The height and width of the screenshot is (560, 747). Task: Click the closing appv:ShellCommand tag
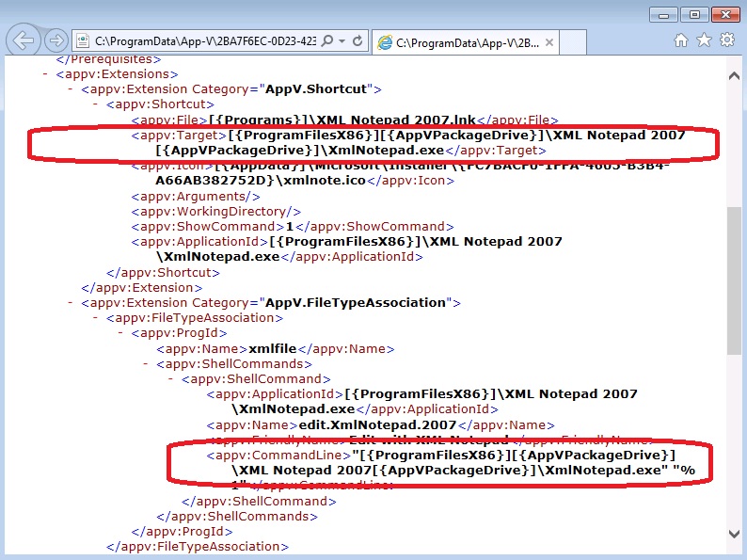tap(259, 502)
